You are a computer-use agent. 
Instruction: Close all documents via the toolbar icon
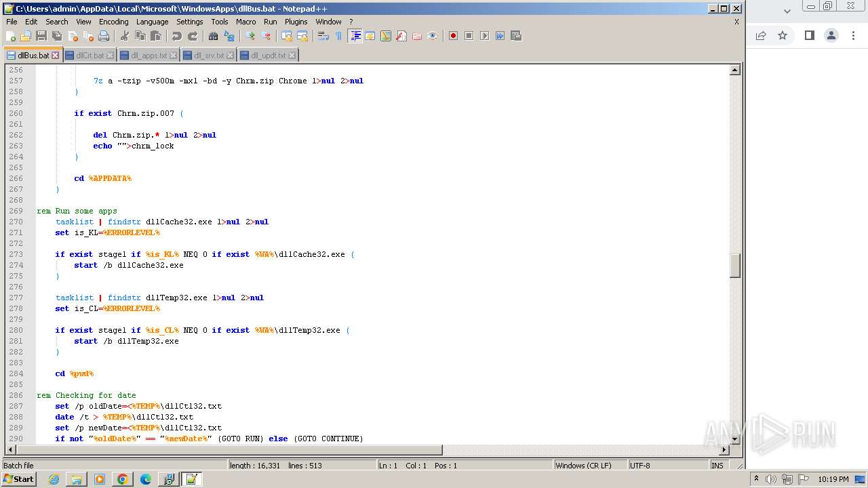pyautogui.click(x=88, y=36)
